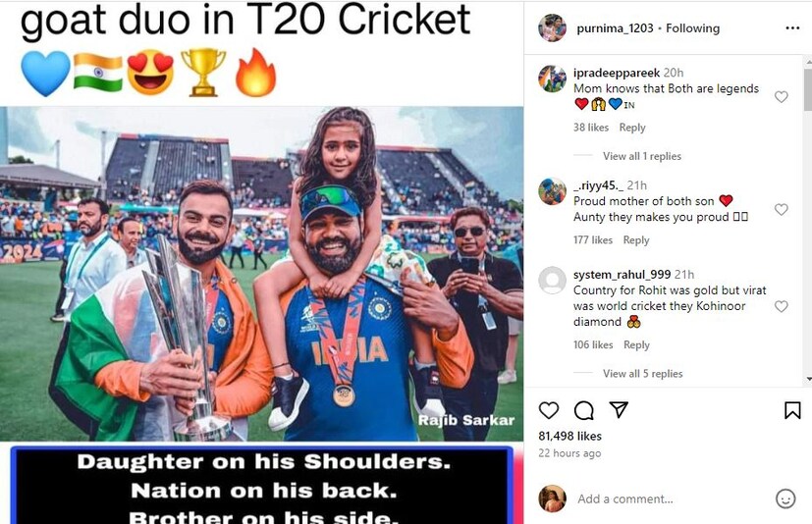Viewport: 812px width, 524px height.
Task: Expand View all 5 replies
Action: click(643, 373)
